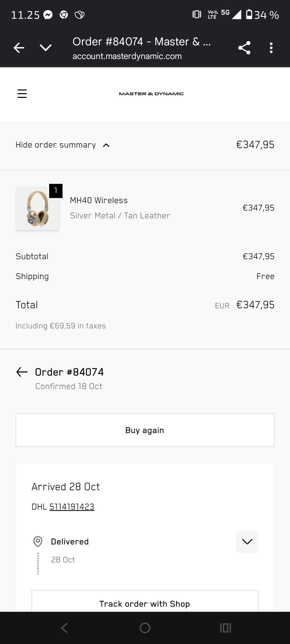The image size is (290, 644).
Task: Tap the browser back arrow icon
Action: click(19, 48)
